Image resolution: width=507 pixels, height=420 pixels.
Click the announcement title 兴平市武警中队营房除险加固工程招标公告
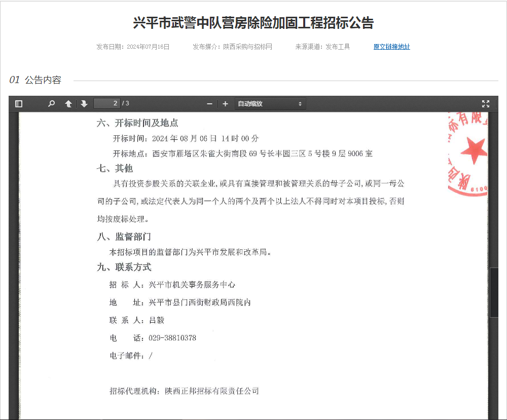[x=253, y=23]
